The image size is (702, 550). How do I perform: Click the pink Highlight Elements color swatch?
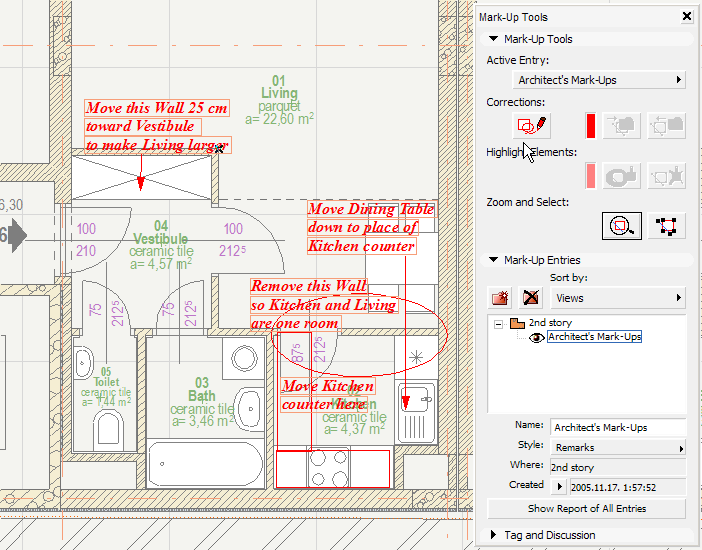coord(591,176)
